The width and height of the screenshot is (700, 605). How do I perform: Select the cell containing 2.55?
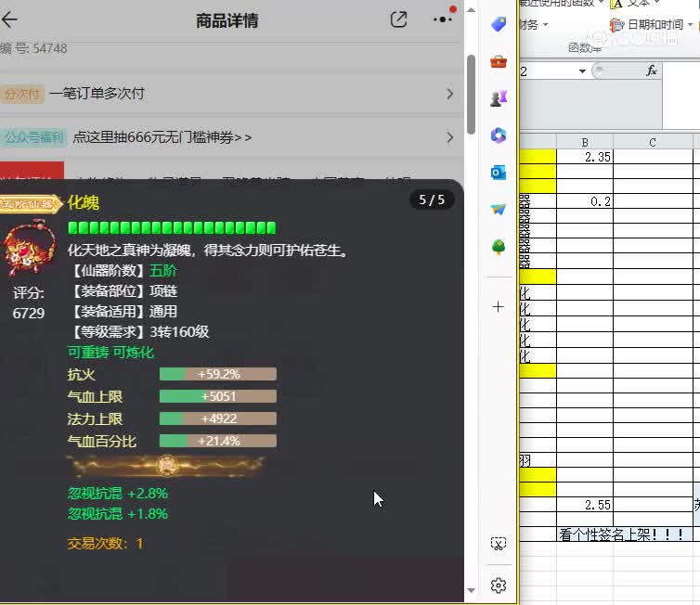tap(585, 505)
